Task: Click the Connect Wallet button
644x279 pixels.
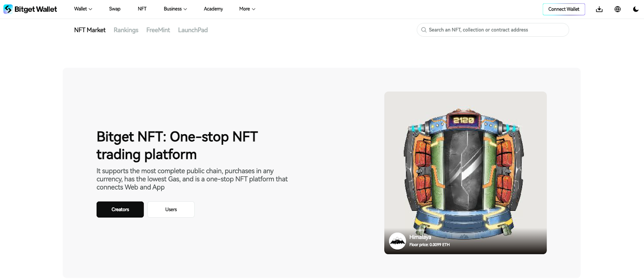Action: click(x=563, y=9)
